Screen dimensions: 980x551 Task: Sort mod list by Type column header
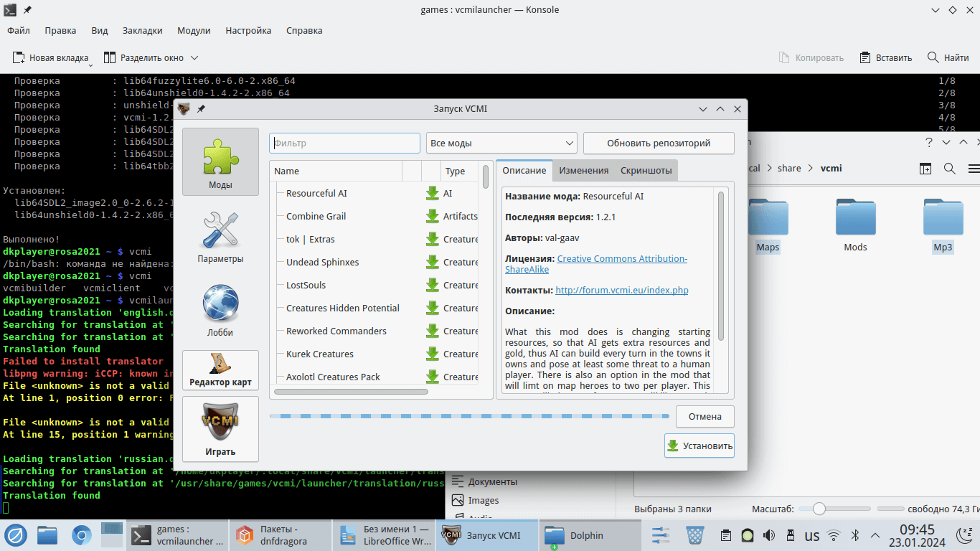[x=461, y=171]
